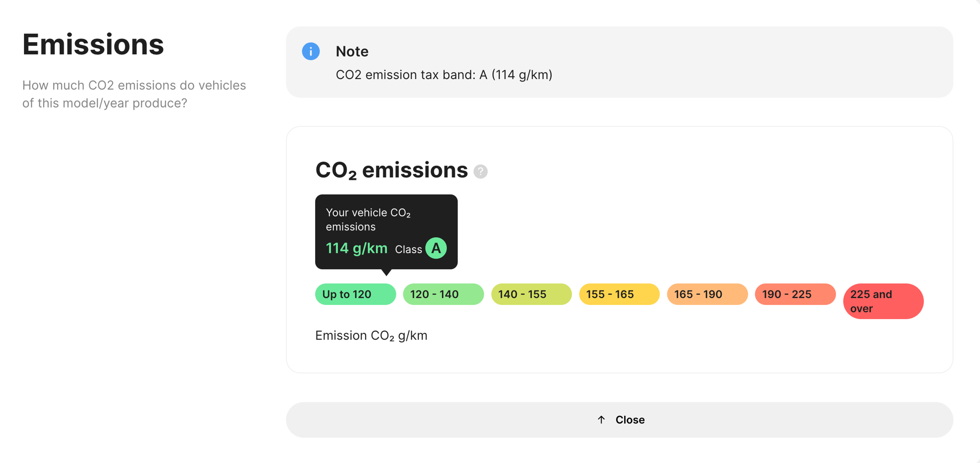Collapse the section using the Close label
The height and width of the screenshot is (463, 980).
(x=630, y=420)
